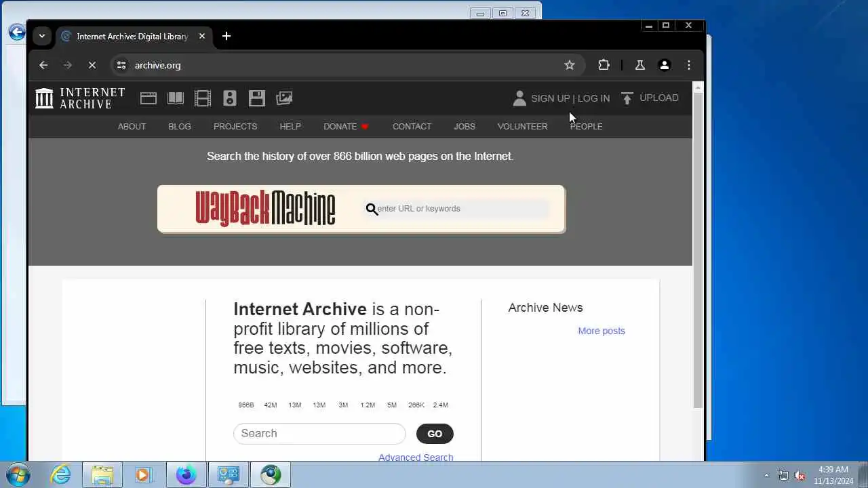
Task: Open the Chrome Labs flask icon
Action: pos(639,65)
